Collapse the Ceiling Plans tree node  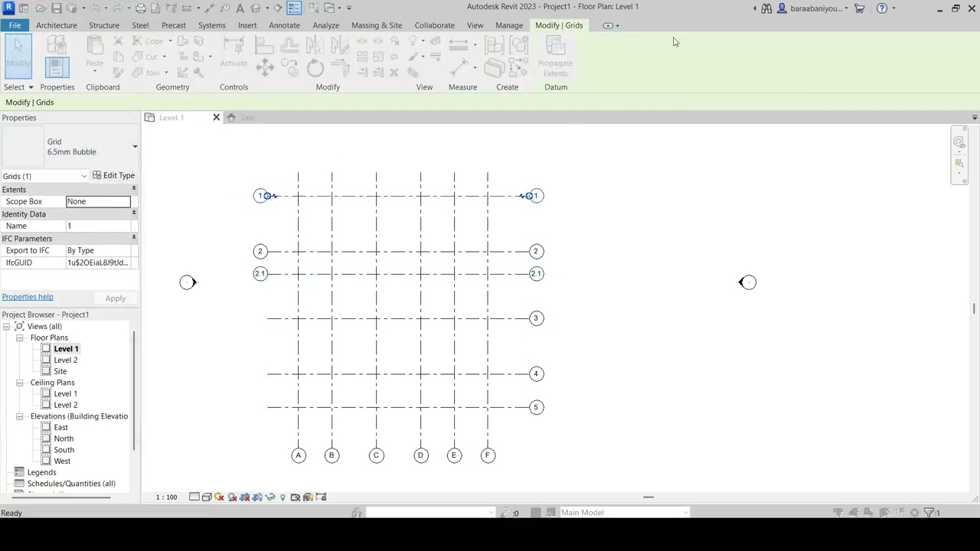point(20,383)
